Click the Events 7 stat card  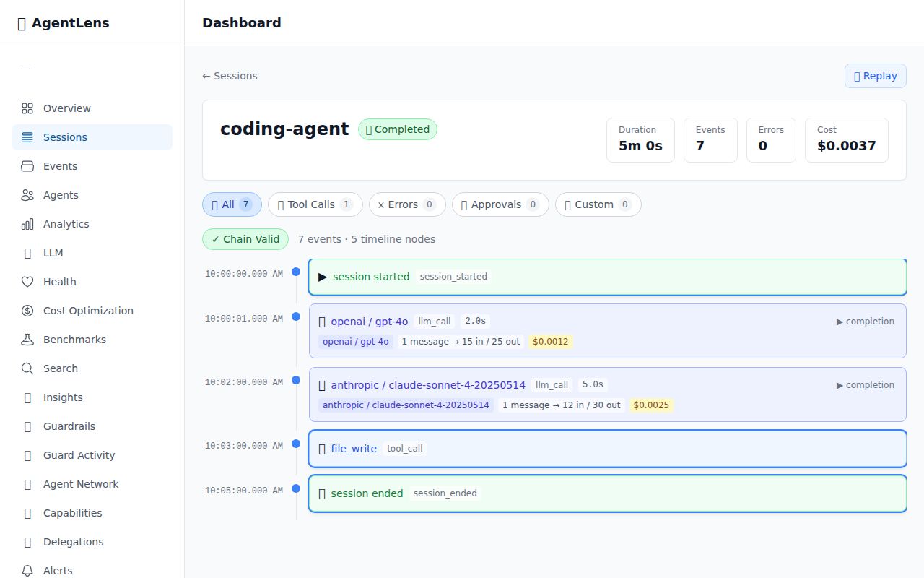pos(710,140)
